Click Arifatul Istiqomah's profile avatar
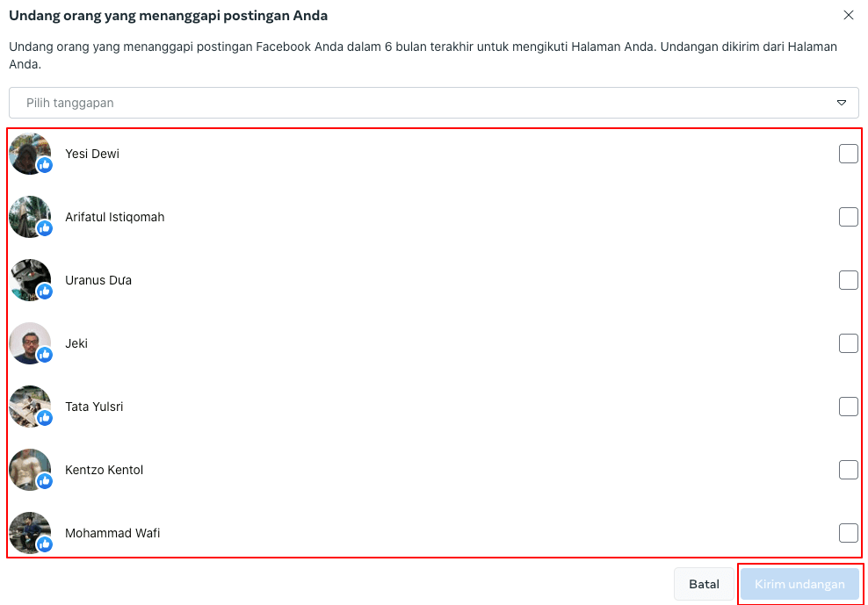 coord(29,216)
